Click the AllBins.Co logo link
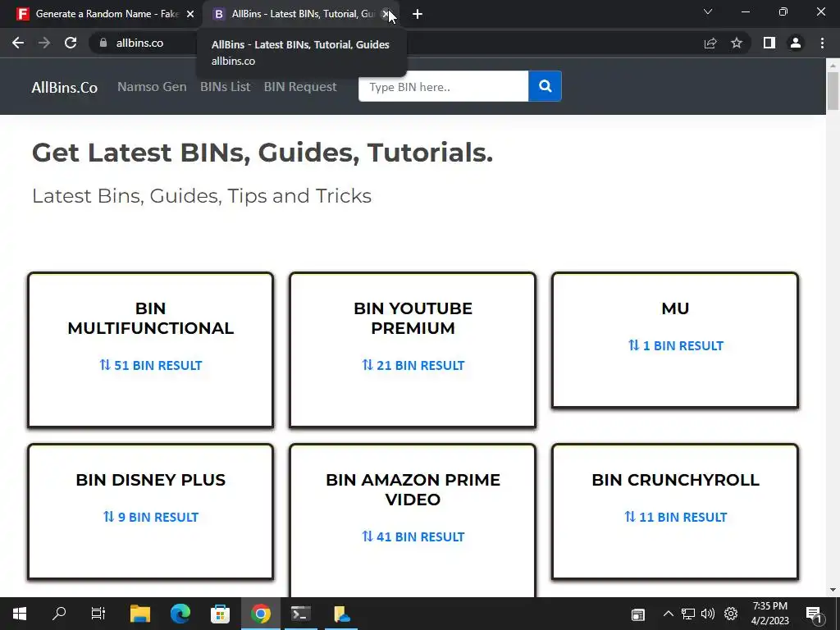Viewport: 840px width, 630px height. click(64, 87)
